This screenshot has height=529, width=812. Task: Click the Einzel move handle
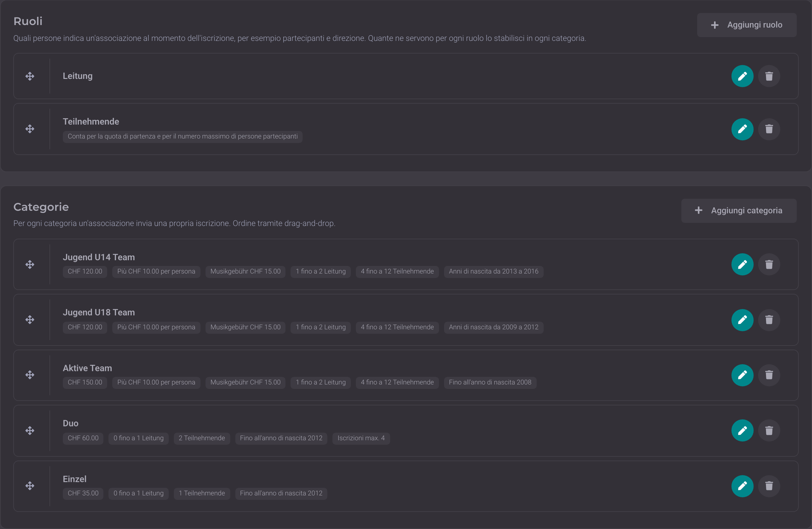tap(30, 486)
